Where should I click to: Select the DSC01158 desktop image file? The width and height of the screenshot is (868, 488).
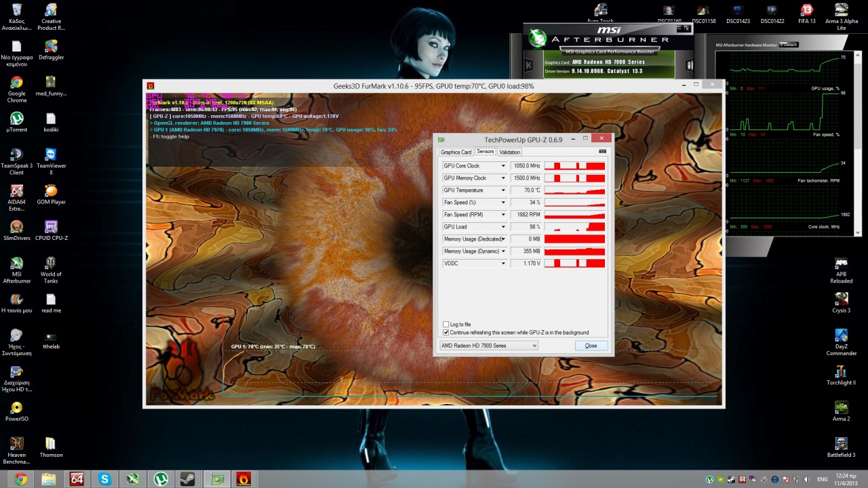(705, 14)
